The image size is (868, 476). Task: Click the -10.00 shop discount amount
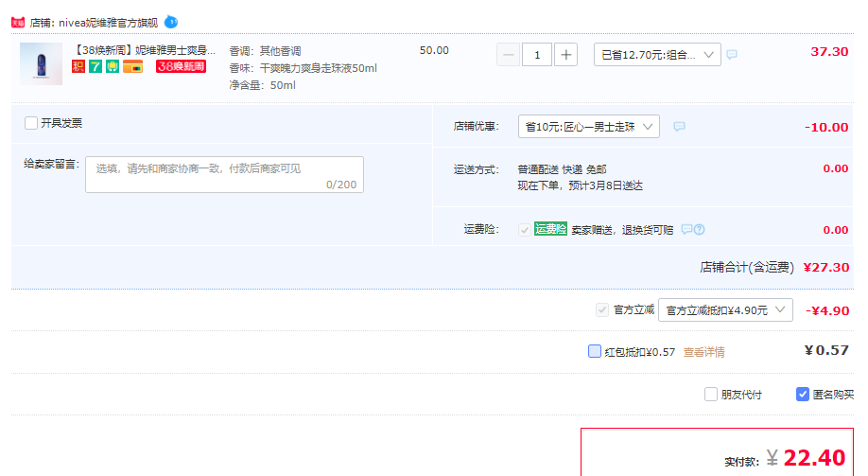[826, 127]
